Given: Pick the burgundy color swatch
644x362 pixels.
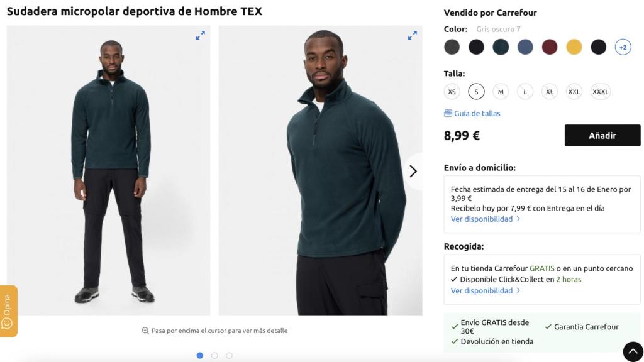Looking at the screenshot, I should (x=550, y=47).
